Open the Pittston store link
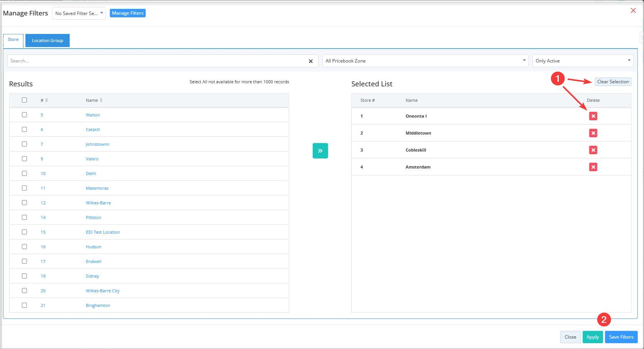This screenshot has width=644, height=349. click(x=94, y=217)
